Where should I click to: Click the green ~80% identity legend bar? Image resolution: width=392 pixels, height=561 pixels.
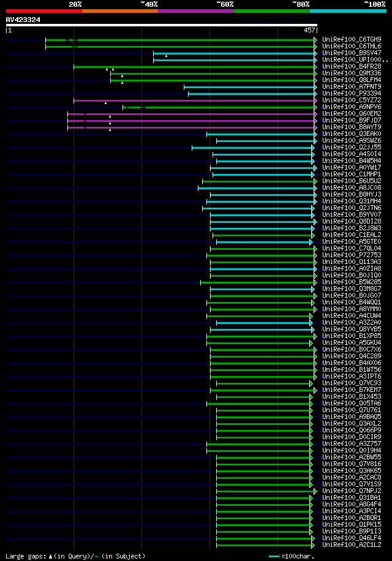[x=272, y=11]
